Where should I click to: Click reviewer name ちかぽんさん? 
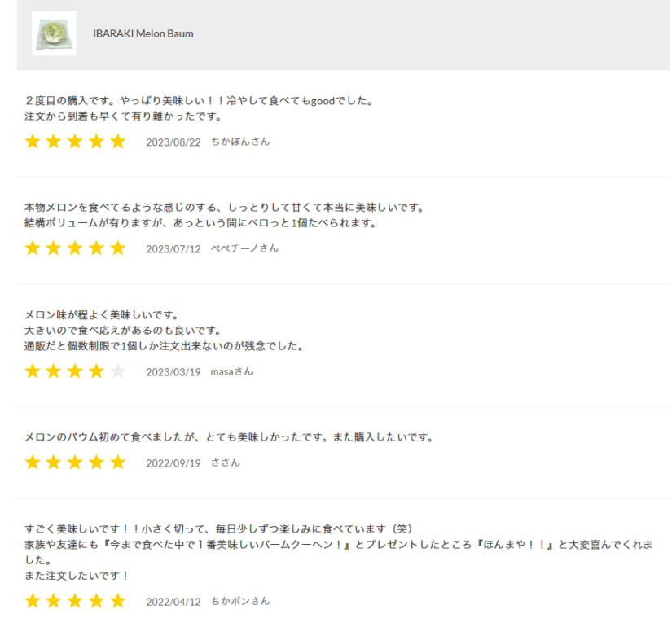240,142
